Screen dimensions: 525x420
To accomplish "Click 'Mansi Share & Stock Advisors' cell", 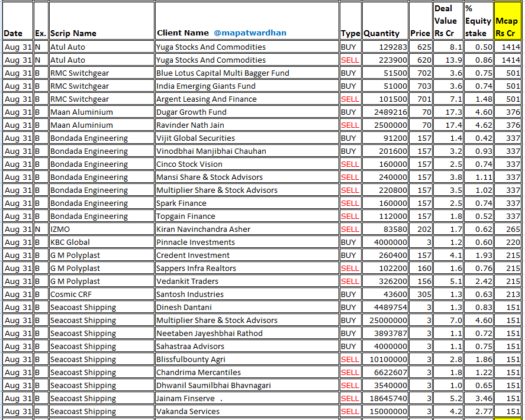I will [x=247, y=177].
